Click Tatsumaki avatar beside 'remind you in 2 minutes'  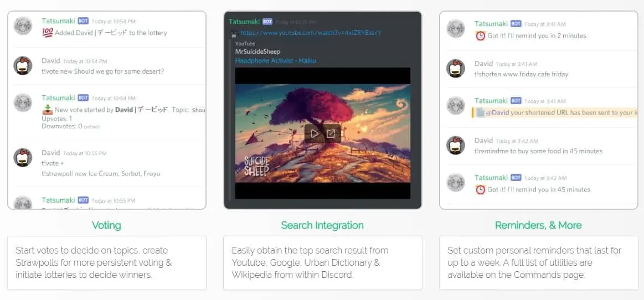pos(456,29)
